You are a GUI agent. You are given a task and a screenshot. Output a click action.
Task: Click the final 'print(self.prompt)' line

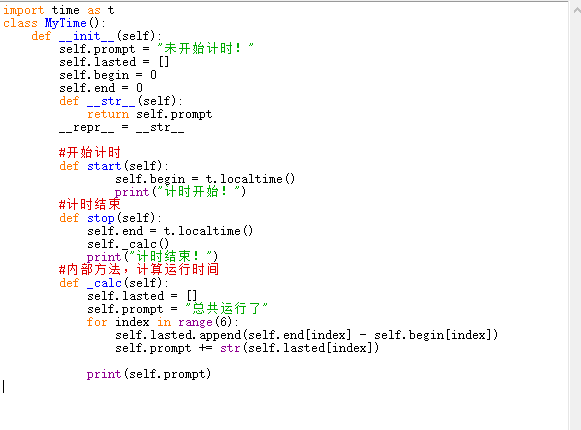149,374
